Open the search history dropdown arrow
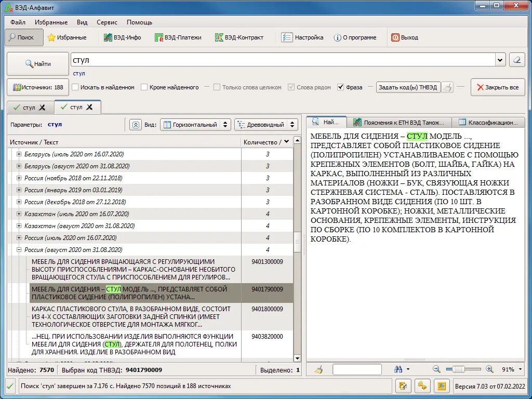Viewport: 532px width, 399px height. tap(500, 60)
